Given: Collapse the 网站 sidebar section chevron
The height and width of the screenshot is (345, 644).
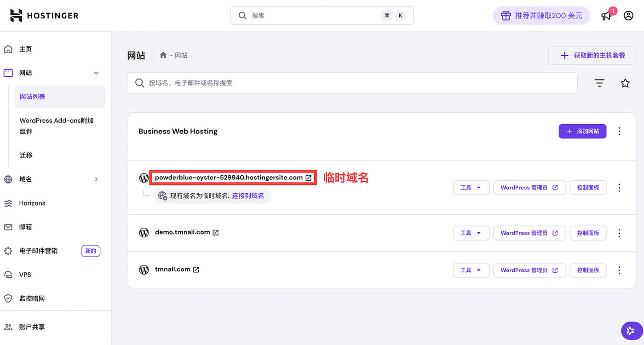Looking at the screenshot, I should 96,73.
